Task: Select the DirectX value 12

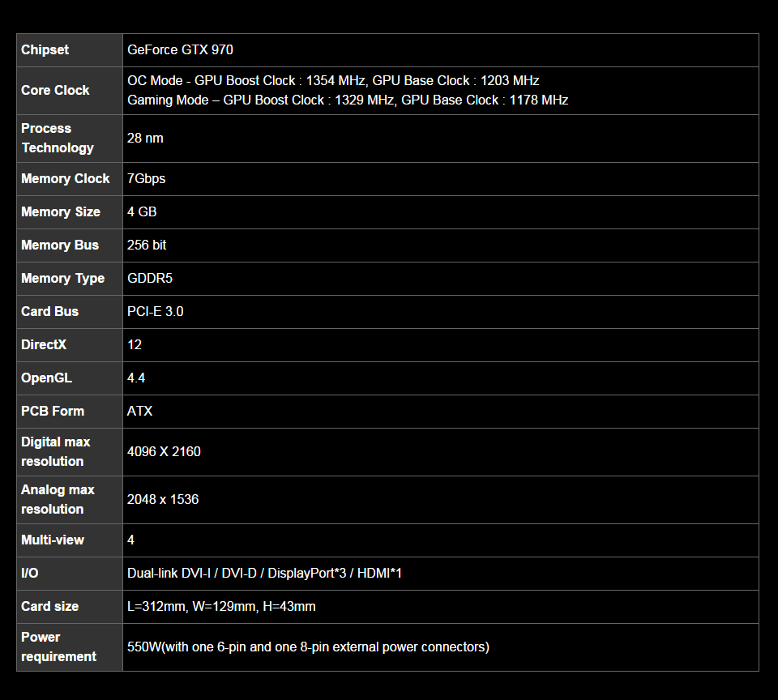Action: click(135, 345)
